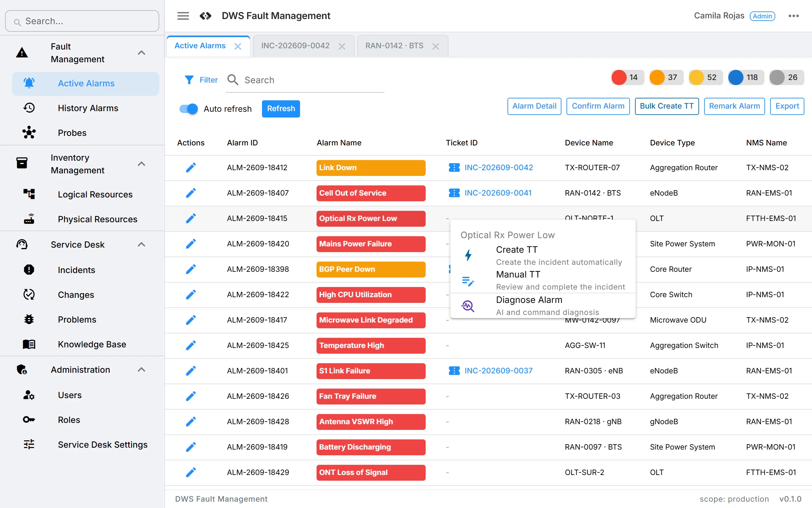Open the hamburger menu icon

pyautogui.click(x=183, y=16)
